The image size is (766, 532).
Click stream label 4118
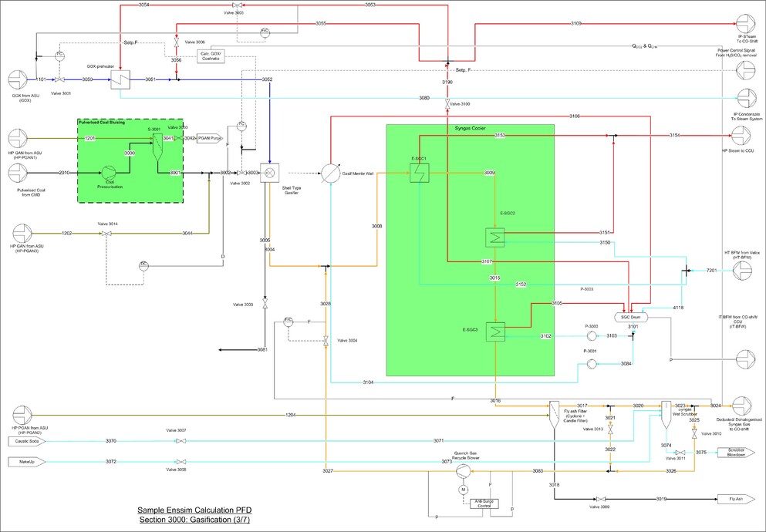(678, 308)
